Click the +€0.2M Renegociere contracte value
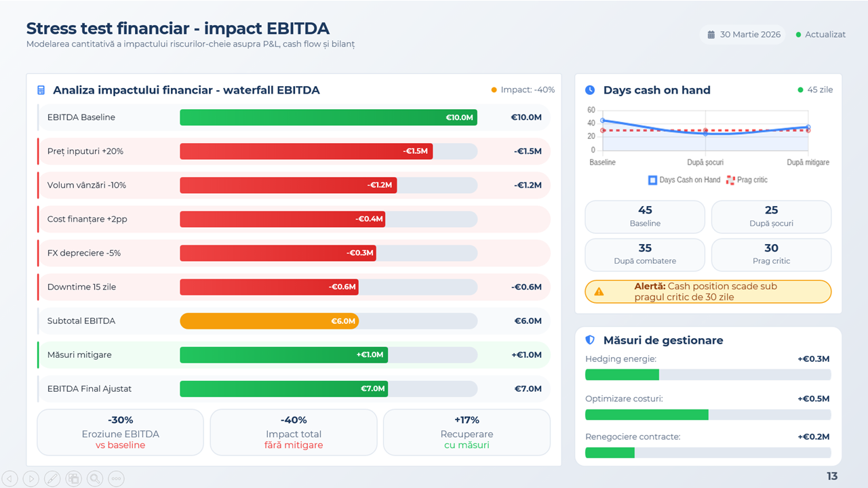The image size is (868, 488). click(814, 437)
